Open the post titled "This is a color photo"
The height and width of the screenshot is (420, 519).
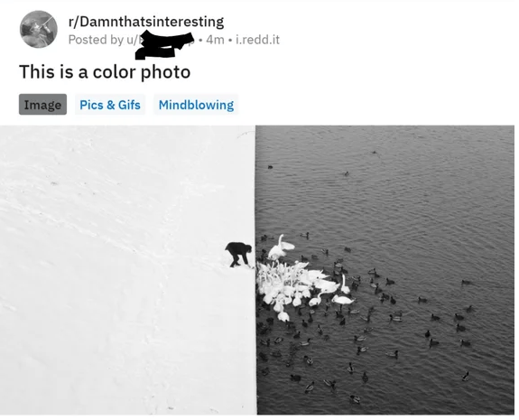tap(105, 72)
